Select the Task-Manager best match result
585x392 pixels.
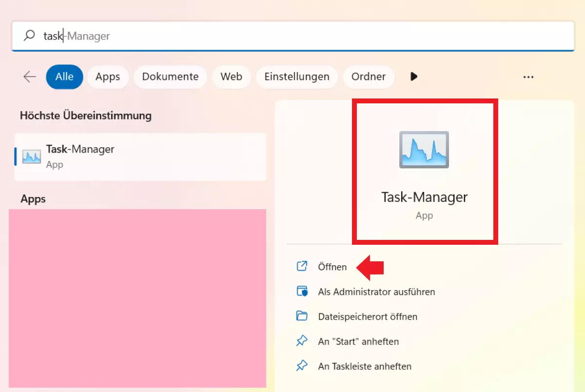[140, 157]
